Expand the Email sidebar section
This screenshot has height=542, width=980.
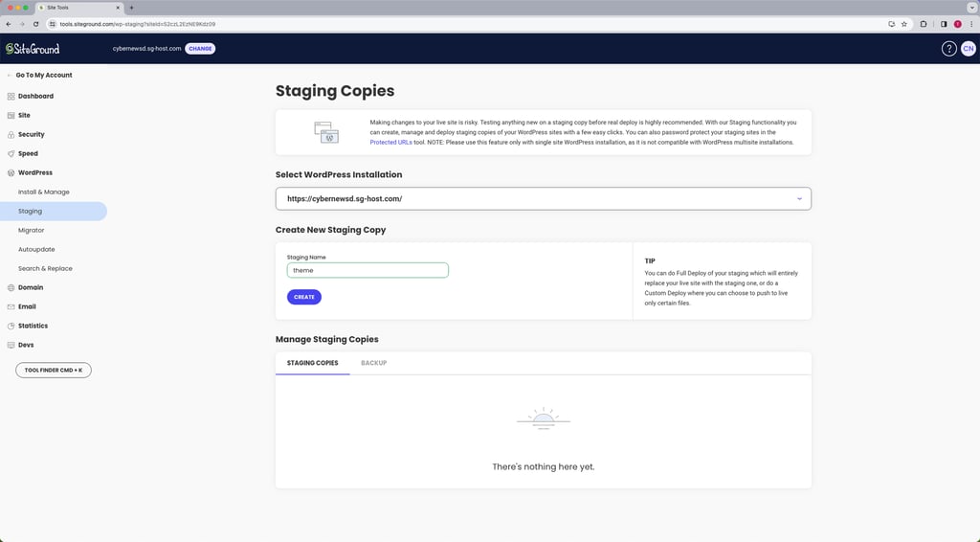coord(27,307)
